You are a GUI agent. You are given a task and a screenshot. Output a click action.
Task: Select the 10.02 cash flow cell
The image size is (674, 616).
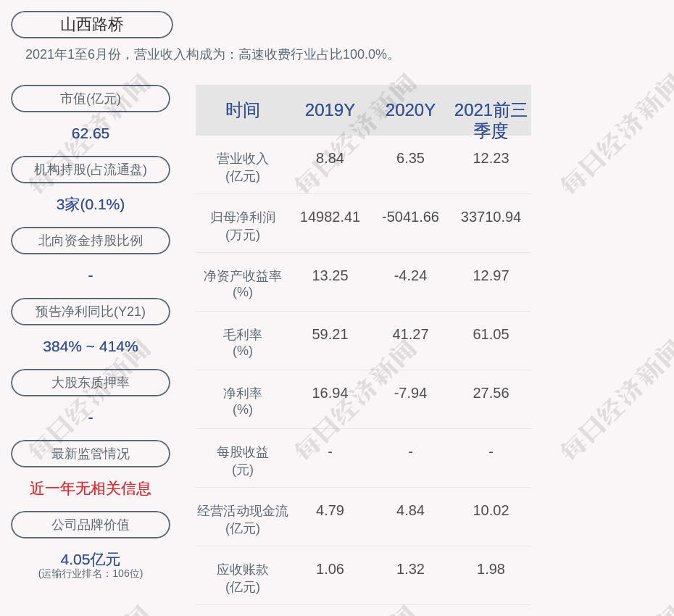(x=491, y=510)
